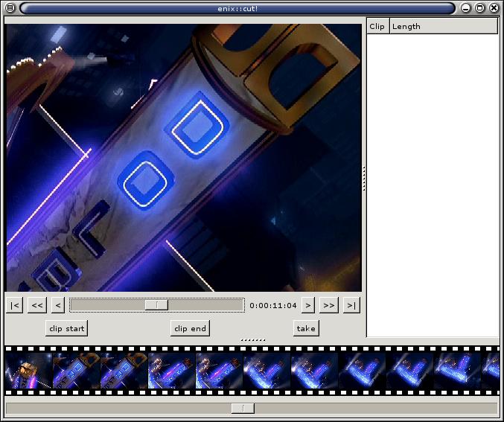Click the video preview image
The image size is (504, 422).
click(183, 157)
